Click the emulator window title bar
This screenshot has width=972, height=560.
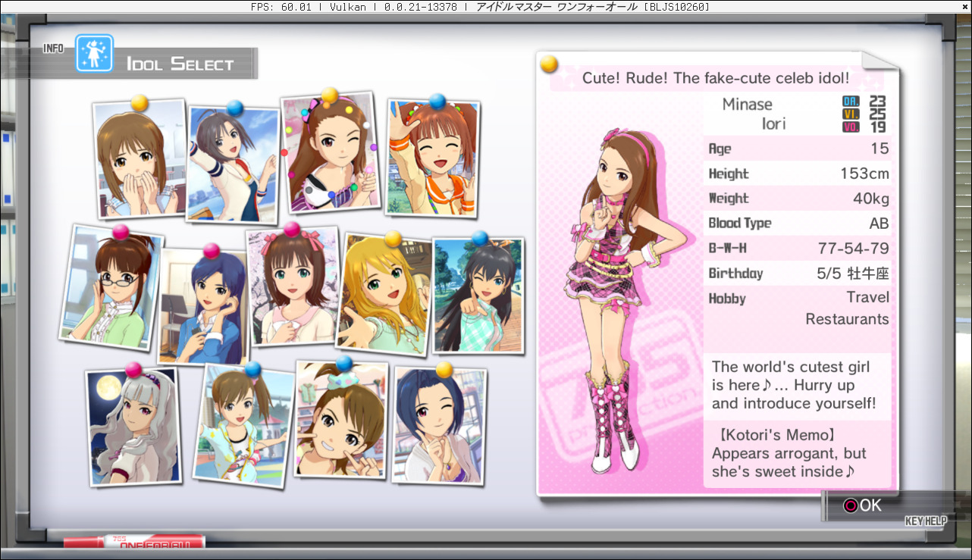click(x=486, y=7)
